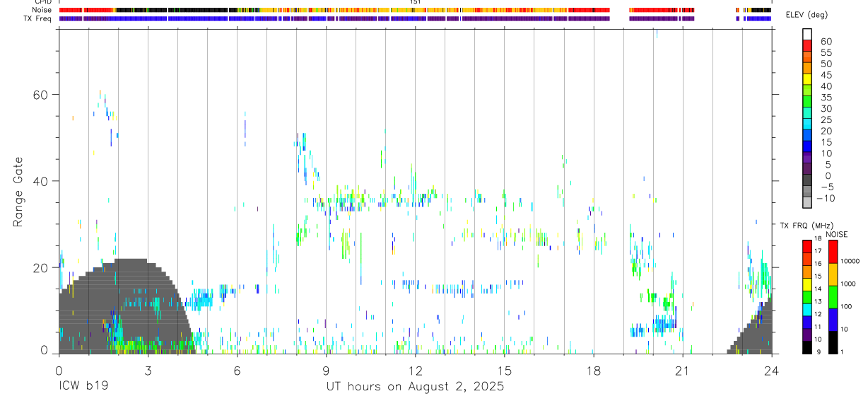Click the "25" elevation colorbar value
Screen dimensions: 868x401
pyautogui.click(x=826, y=120)
